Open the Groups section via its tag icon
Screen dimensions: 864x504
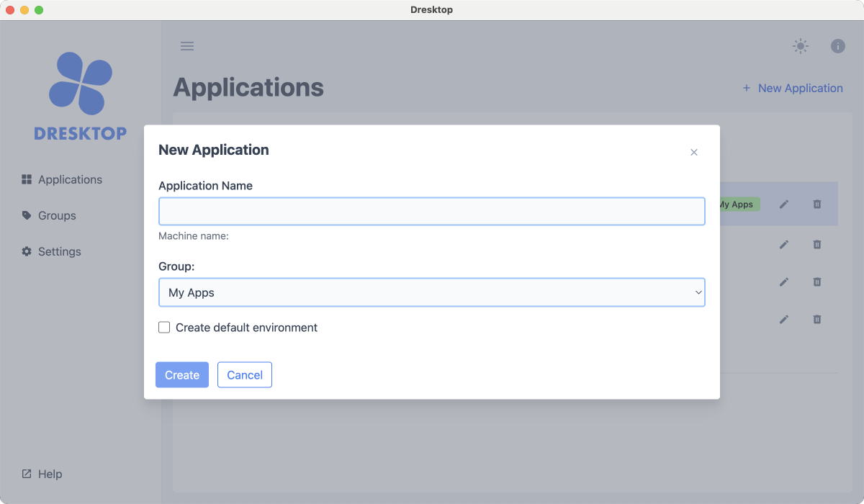[x=26, y=215]
